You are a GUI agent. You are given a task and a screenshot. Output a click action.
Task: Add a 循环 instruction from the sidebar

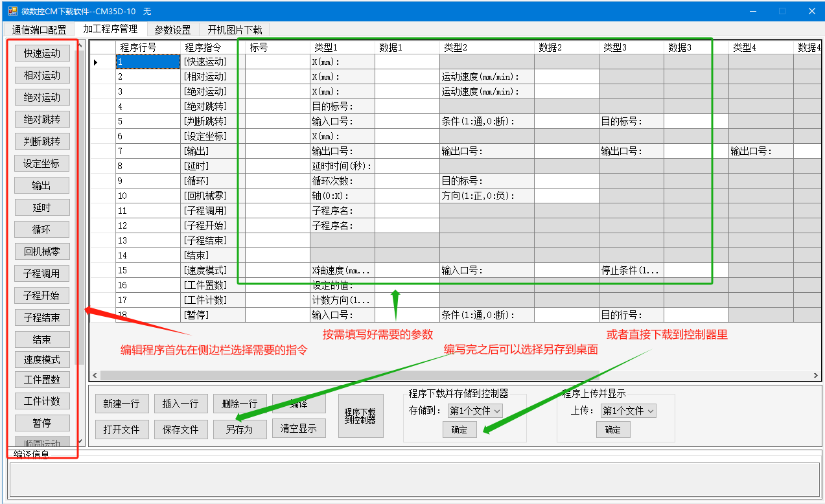pyautogui.click(x=42, y=229)
